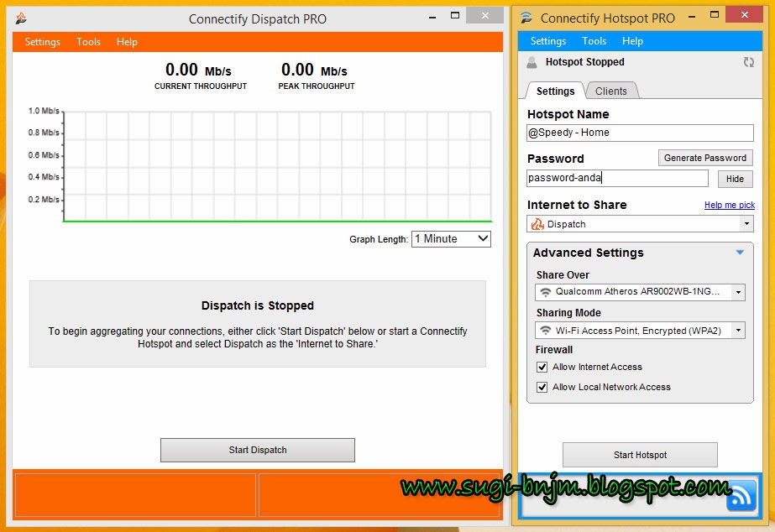Viewport: 775px width, 532px height.
Task: Toggle Allow Internet Access checkbox
Action: pos(542,367)
